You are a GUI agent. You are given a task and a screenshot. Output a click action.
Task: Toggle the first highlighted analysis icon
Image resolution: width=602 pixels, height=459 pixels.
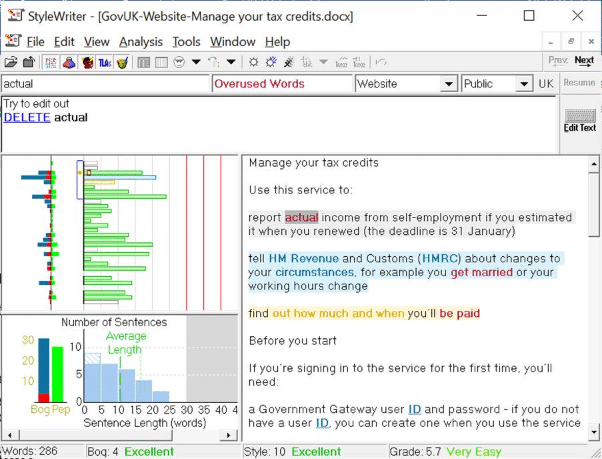(51, 62)
